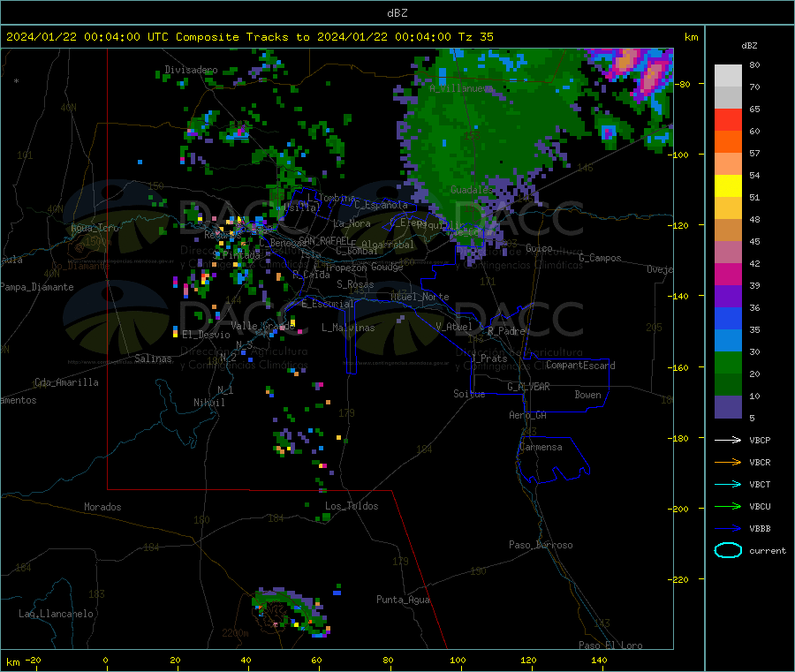The height and width of the screenshot is (672, 795).
Task: Click the cyan 'current' ellipse legend symbol
Action: [728, 550]
